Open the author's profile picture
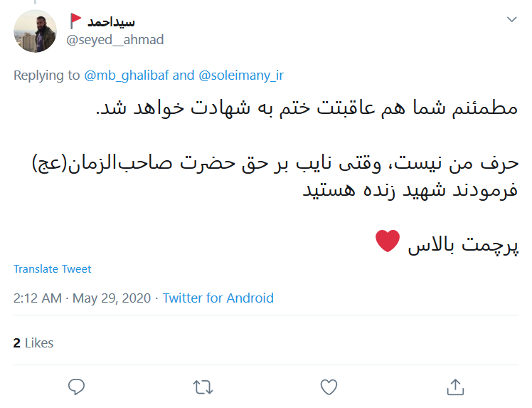The height and width of the screenshot is (408, 532). [x=35, y=31]
